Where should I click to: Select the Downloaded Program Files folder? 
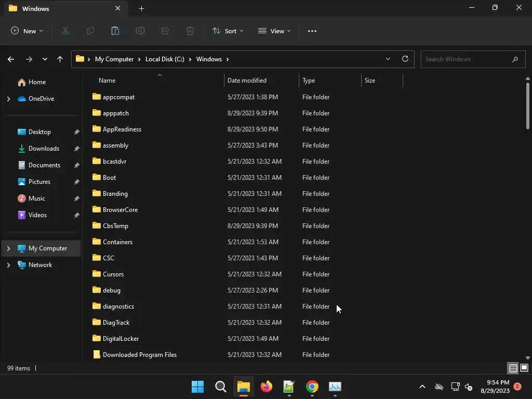tap(139, 354)
